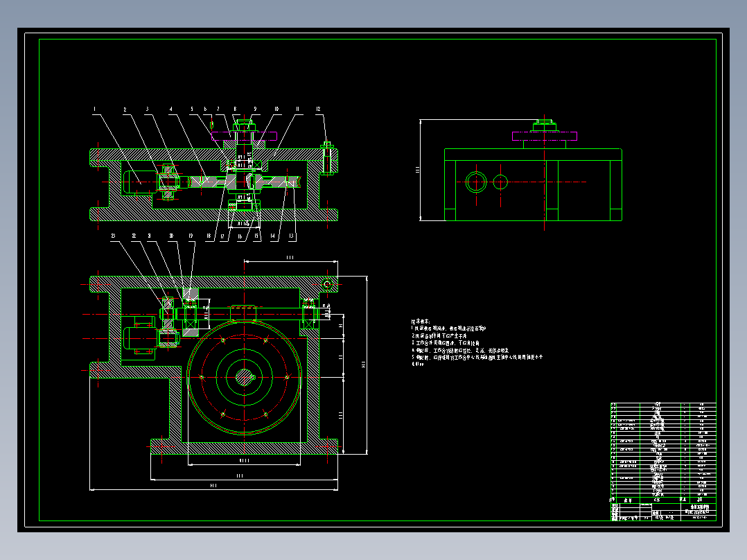Select part balloon number 19 label
Viewport: 747px width, 560px height.
click(191, 236)
